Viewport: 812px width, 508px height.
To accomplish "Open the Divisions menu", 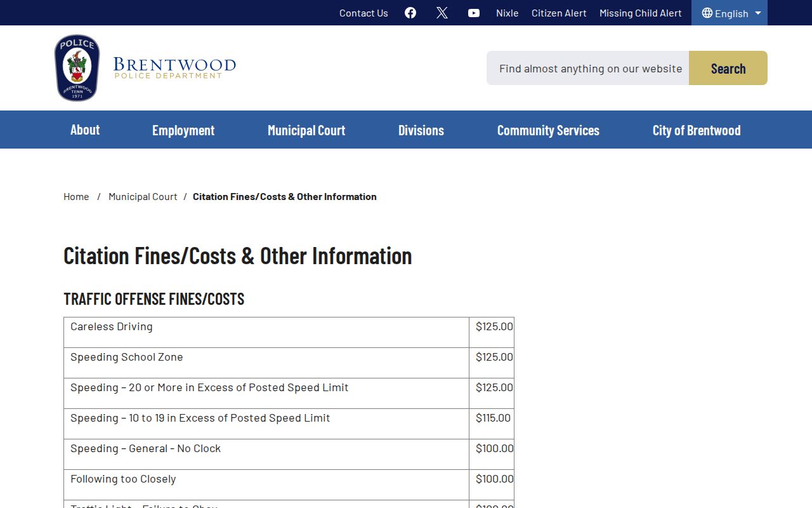I will 421,130.
